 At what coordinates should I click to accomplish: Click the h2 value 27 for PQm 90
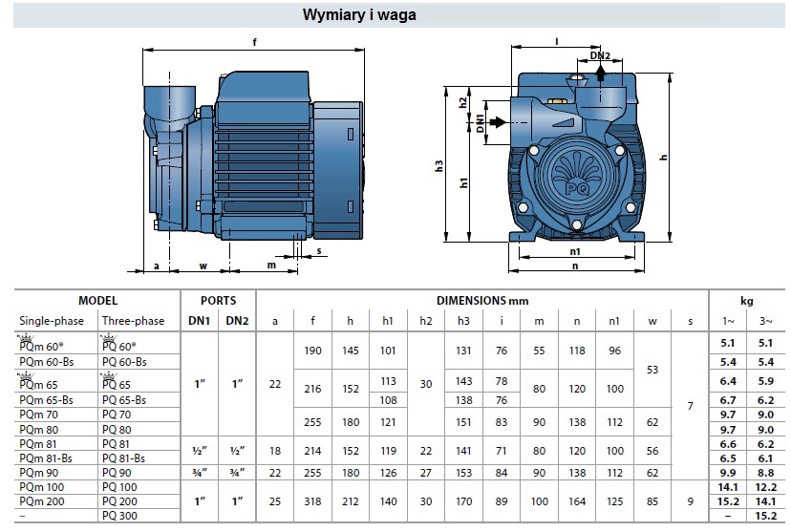point(426,473)
